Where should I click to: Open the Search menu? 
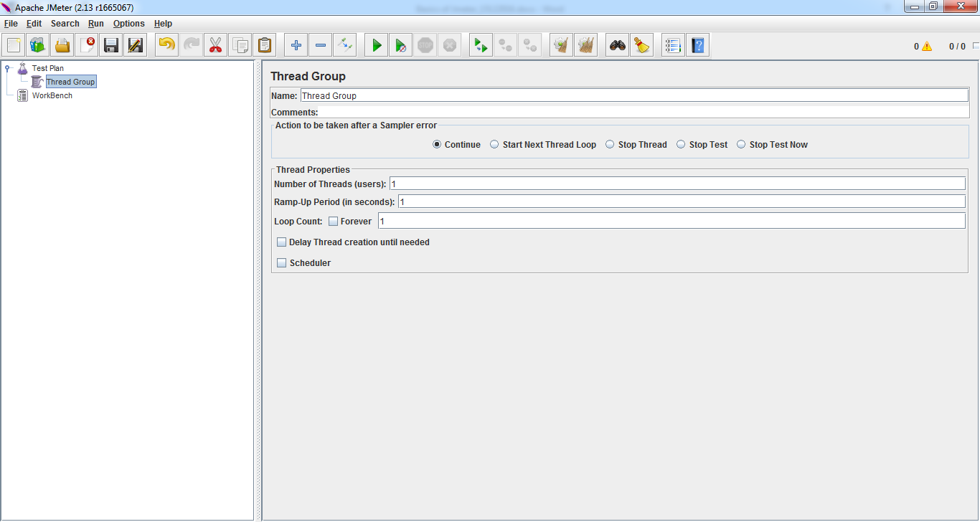click(65, 24)
